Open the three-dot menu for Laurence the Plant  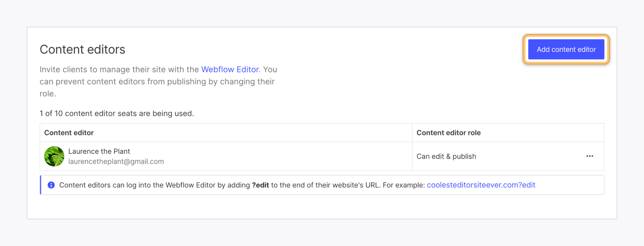(x=589, y=156)
